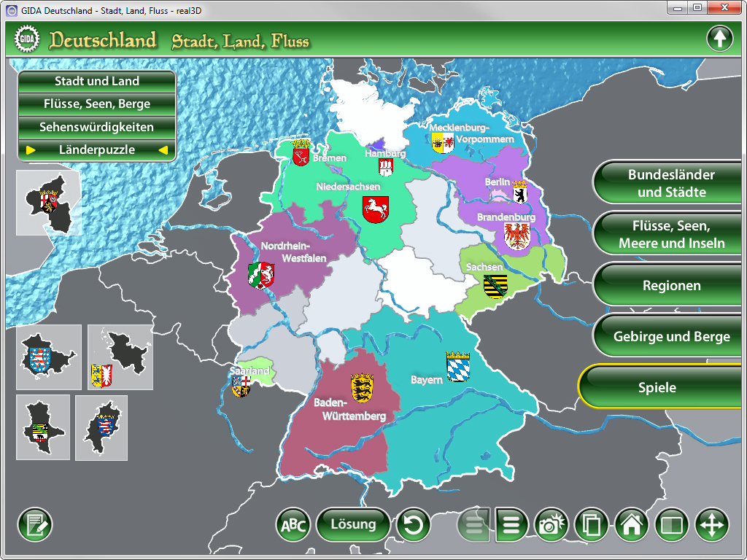
Task: Click the Berlin label on the map
Action: (497, 182)
